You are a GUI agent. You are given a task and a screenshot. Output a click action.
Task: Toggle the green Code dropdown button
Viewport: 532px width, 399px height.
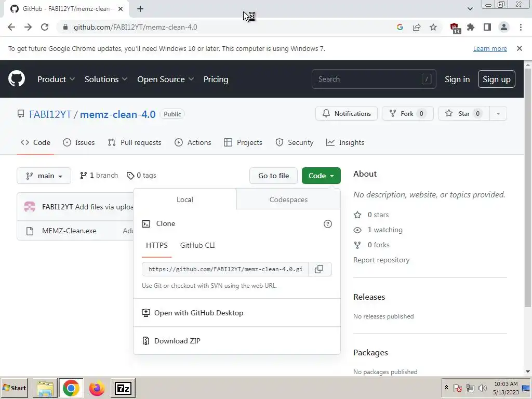coord(321,176)
